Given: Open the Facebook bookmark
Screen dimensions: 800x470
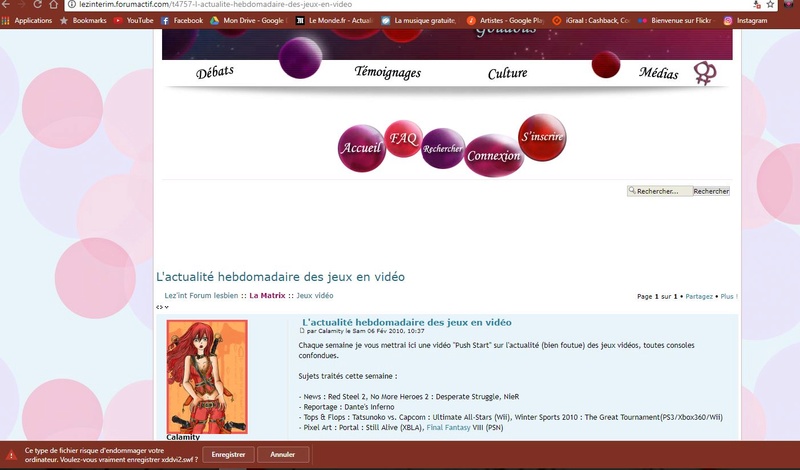Looking at the screenshot, I should tap(182, 20).
